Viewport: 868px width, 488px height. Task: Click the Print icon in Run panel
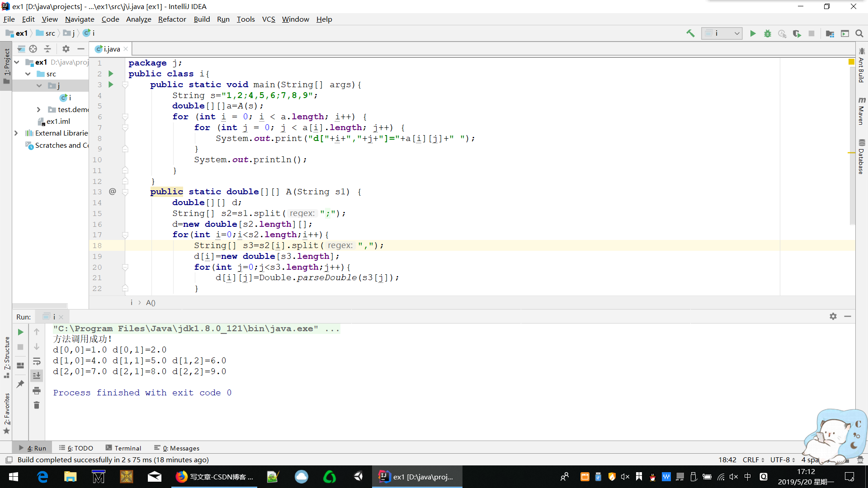click(37, 391)
